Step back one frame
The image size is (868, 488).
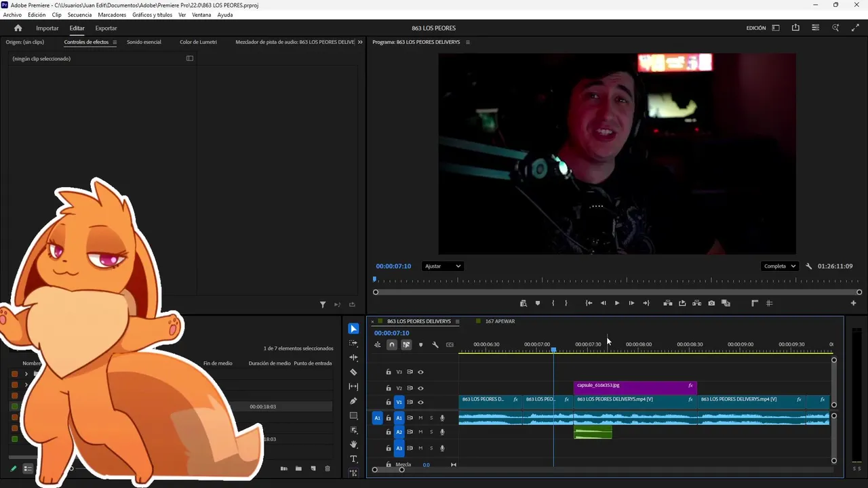pos(603,303)
